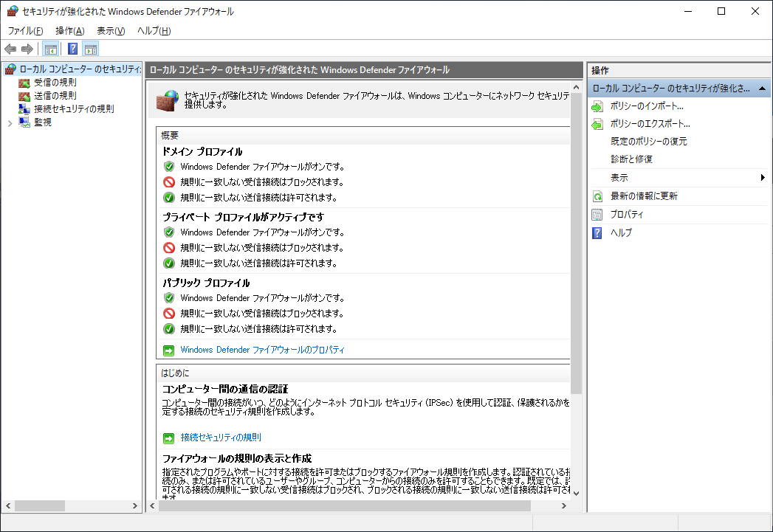The width and height of the screenshot is (773, 532).
Task: Click the プロパティ icon in actions pane
Action: tap(597, 215)
